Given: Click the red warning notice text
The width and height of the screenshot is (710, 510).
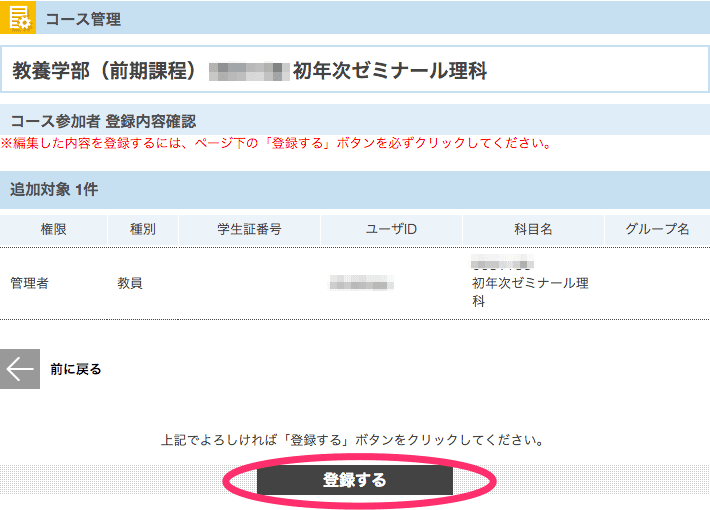Looking at the screenshot, I should (x=276, y=143).
